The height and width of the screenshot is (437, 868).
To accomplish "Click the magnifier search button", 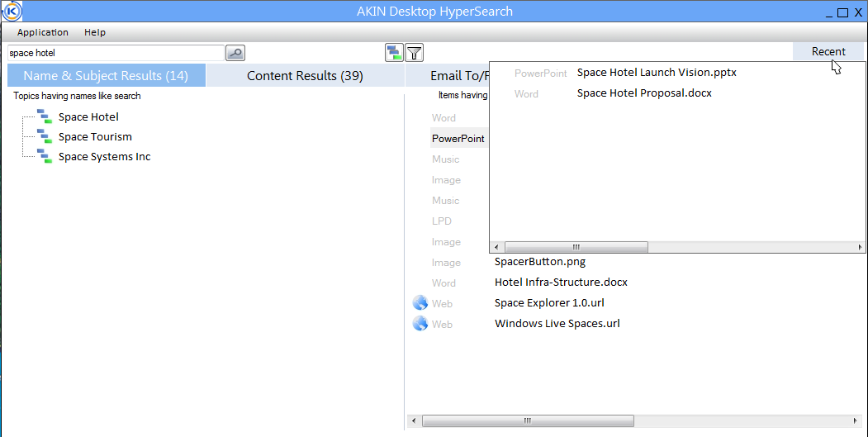I will (235, 53).
